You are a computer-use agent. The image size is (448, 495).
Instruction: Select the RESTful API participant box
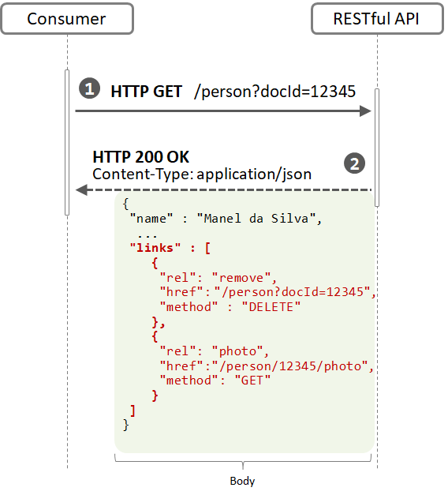pos(377,19)
